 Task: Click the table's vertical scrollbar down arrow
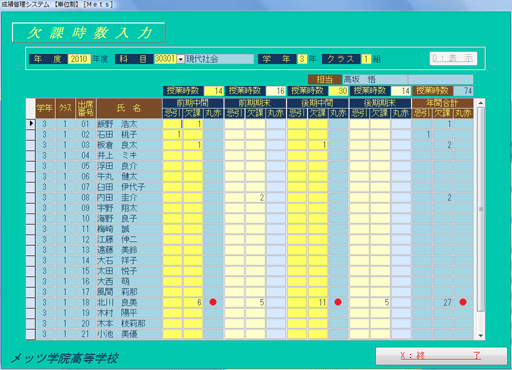tap(481, 336)
